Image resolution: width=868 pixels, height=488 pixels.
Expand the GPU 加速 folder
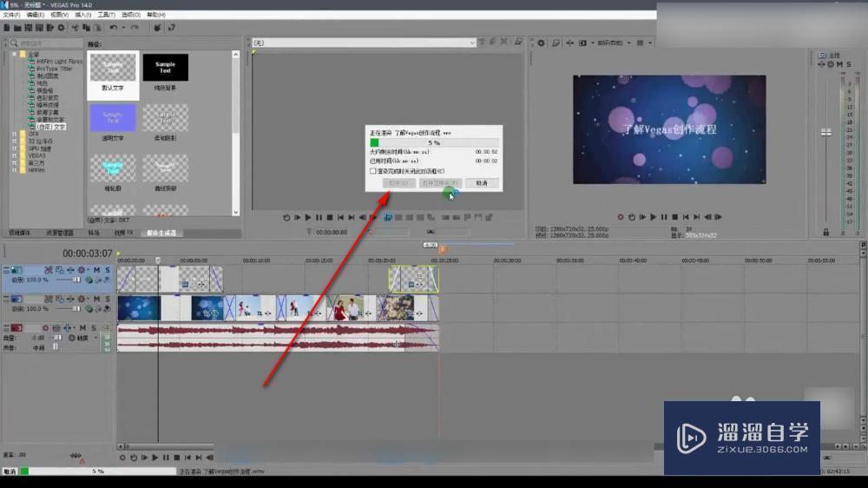15,148
